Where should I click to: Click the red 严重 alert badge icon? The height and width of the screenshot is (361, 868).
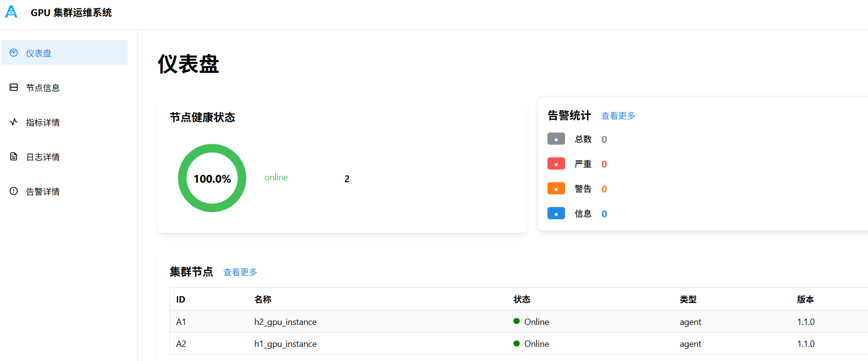(x=556, y=164)
